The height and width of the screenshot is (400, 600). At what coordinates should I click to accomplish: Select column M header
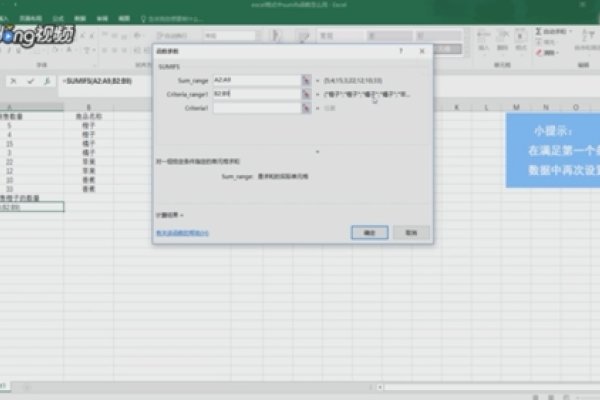click(x=516, y=107)
